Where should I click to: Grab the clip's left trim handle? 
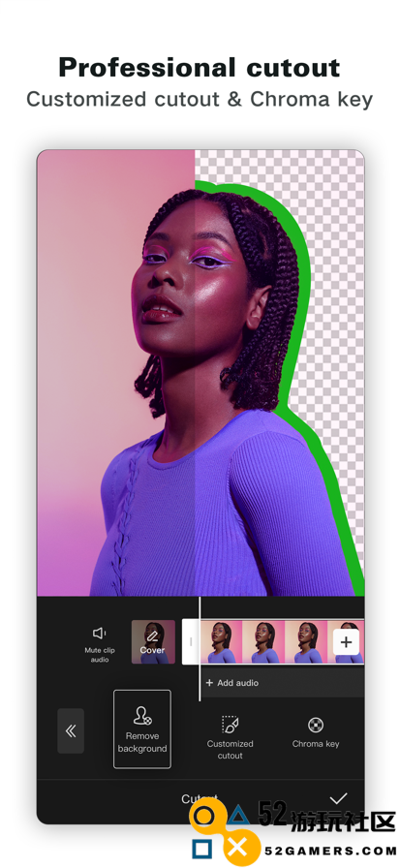tap(191, 642)
